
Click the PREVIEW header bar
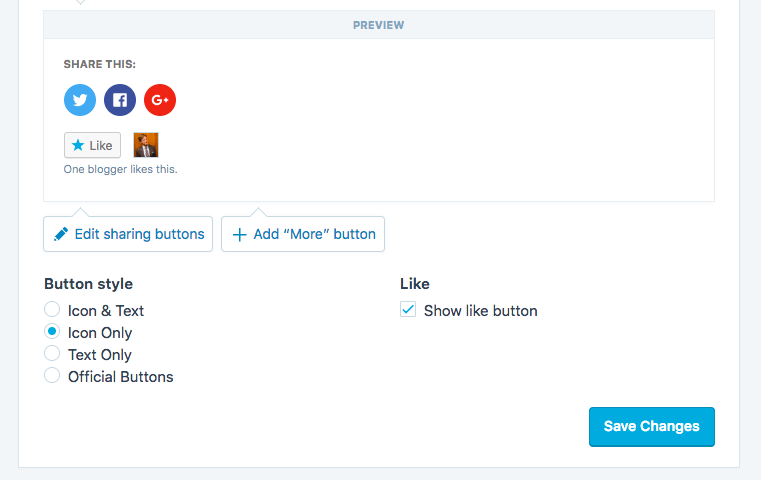point(379,25)
